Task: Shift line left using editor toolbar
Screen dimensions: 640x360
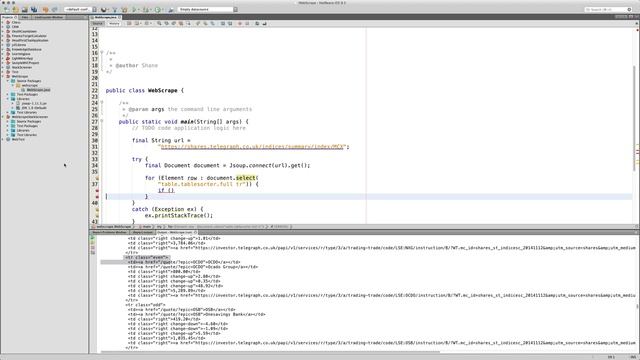Action: [x=223, y=24]
